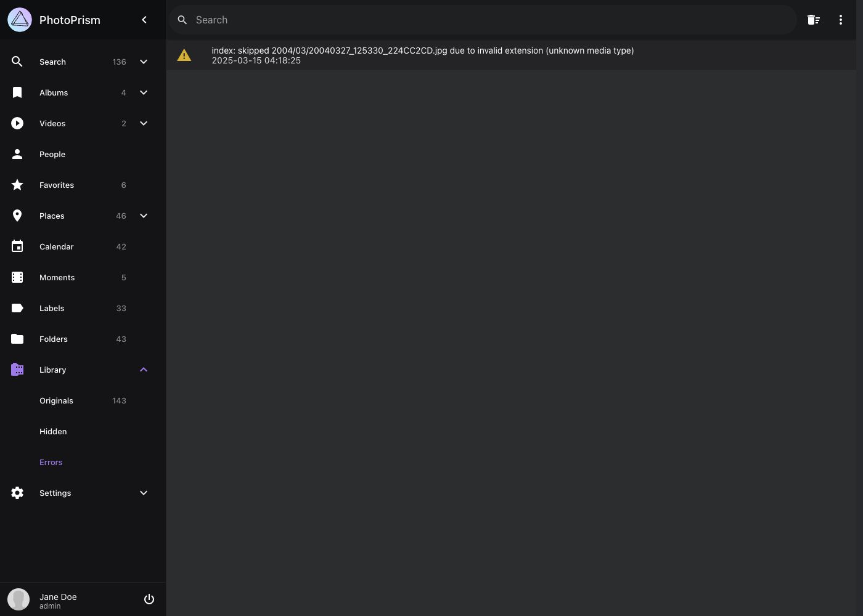
Task: Click the power logout icon
Action: point(149,599)
